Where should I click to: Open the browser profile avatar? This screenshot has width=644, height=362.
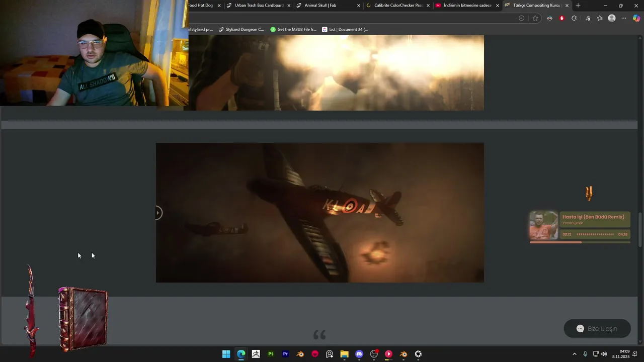(x=612, y=18)
